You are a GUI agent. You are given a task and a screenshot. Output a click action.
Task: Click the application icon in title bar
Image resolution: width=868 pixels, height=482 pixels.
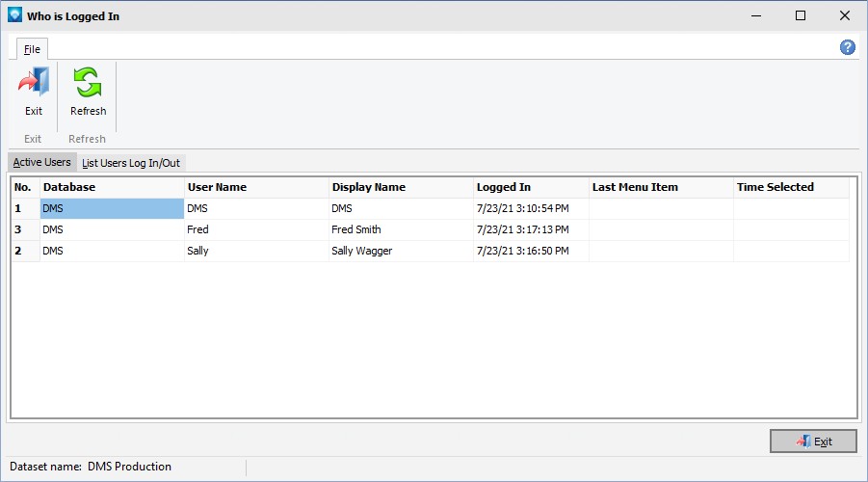click(x=15, y=15)
